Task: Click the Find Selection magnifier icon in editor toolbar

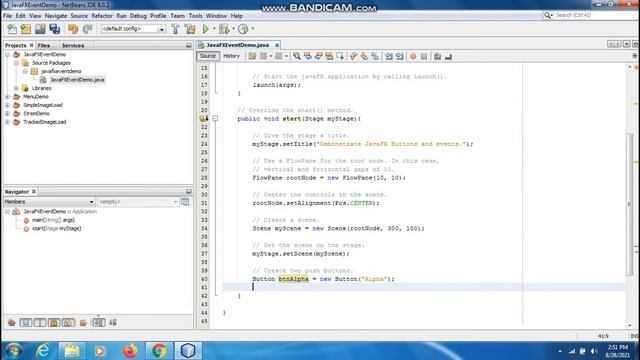Action: pos(297,56)
